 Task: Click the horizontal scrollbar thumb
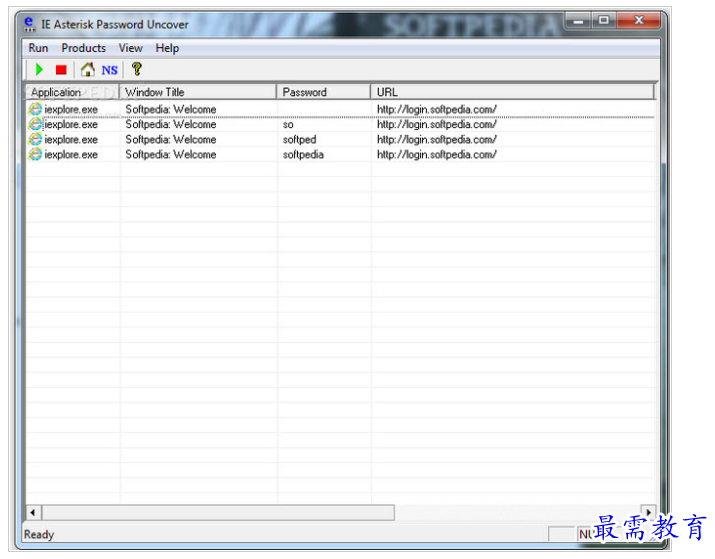tap(218, 512)
